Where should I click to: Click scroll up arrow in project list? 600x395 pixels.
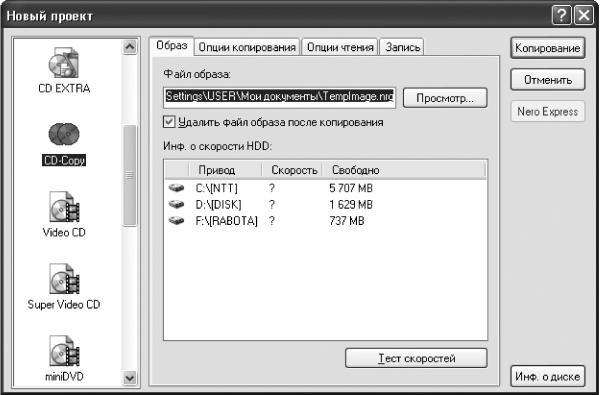130,47
